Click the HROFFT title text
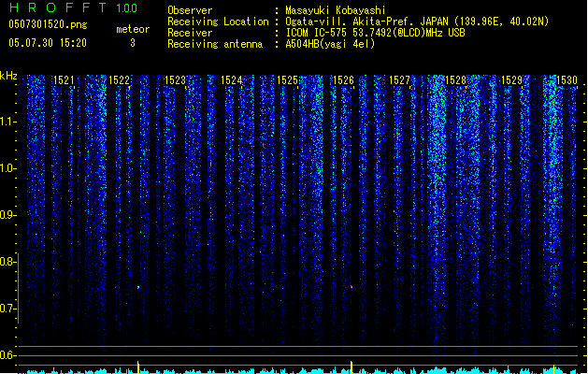This screenshot has height=374, width=588. [x=58, y=7]
